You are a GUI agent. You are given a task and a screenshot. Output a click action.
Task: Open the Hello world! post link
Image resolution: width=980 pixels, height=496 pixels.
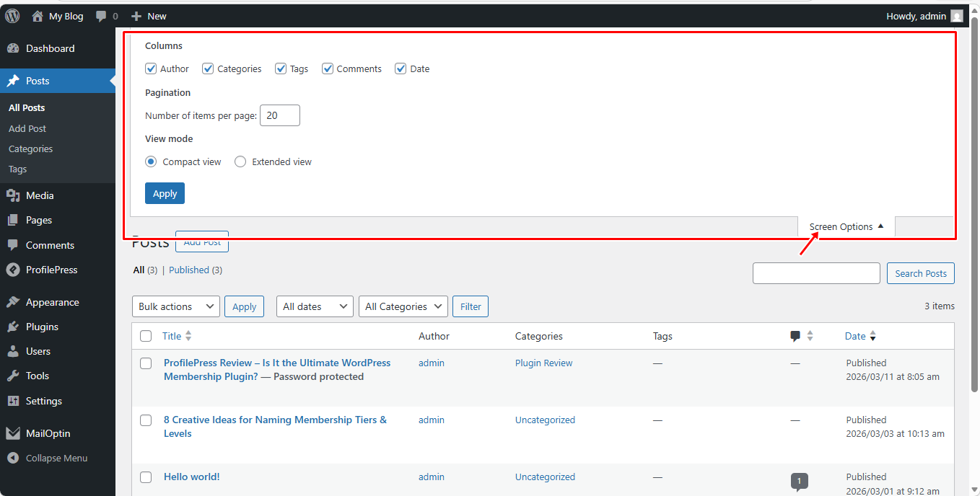pos(191,477)
